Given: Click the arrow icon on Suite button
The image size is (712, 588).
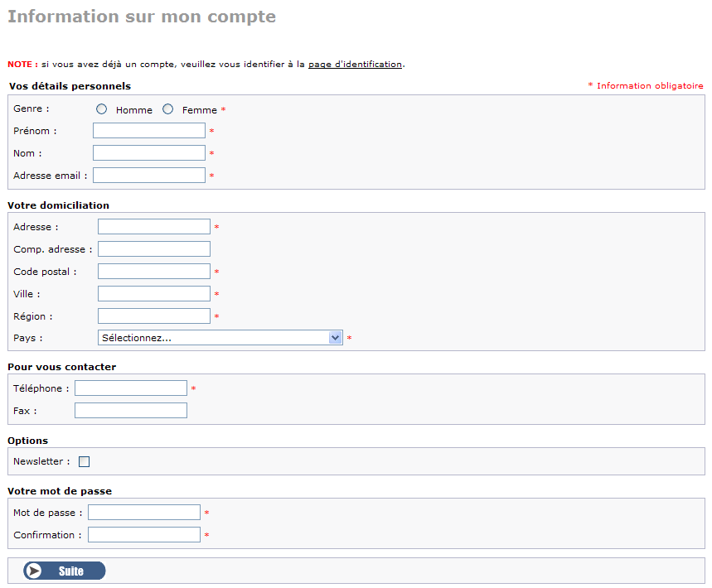Looking at the screenshot, I should tap(33, 571).
